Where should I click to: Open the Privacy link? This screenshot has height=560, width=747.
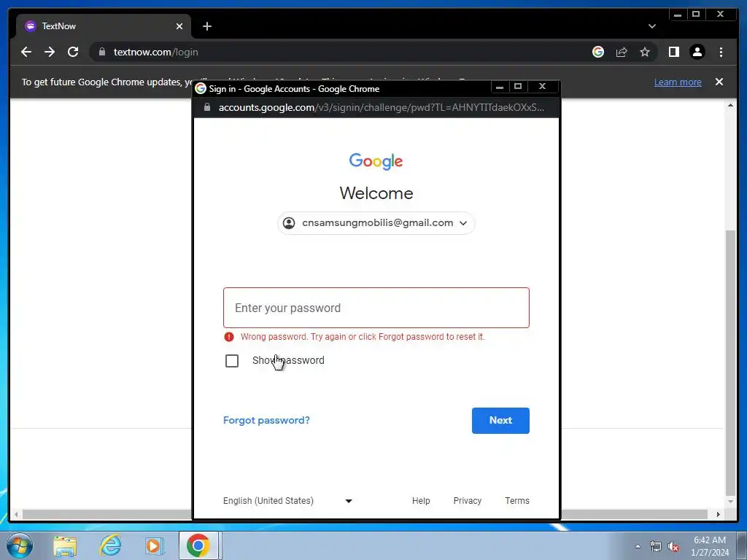[x=467, y=500]
